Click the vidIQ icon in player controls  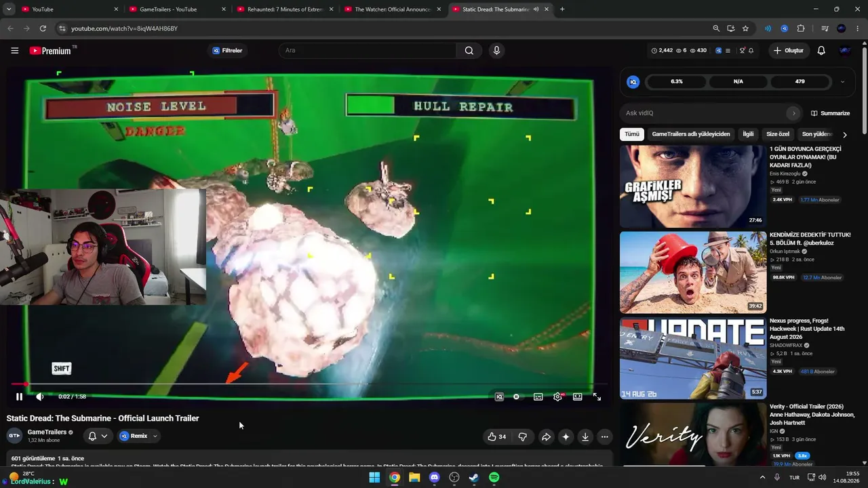pyautogui.click(x=499, y=397)
